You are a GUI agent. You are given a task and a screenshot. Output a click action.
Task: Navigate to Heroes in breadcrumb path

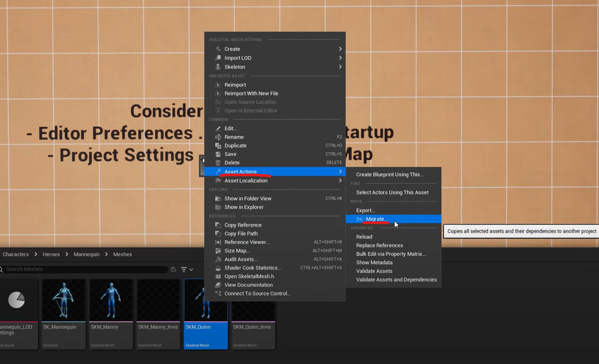tap(51, 254)
